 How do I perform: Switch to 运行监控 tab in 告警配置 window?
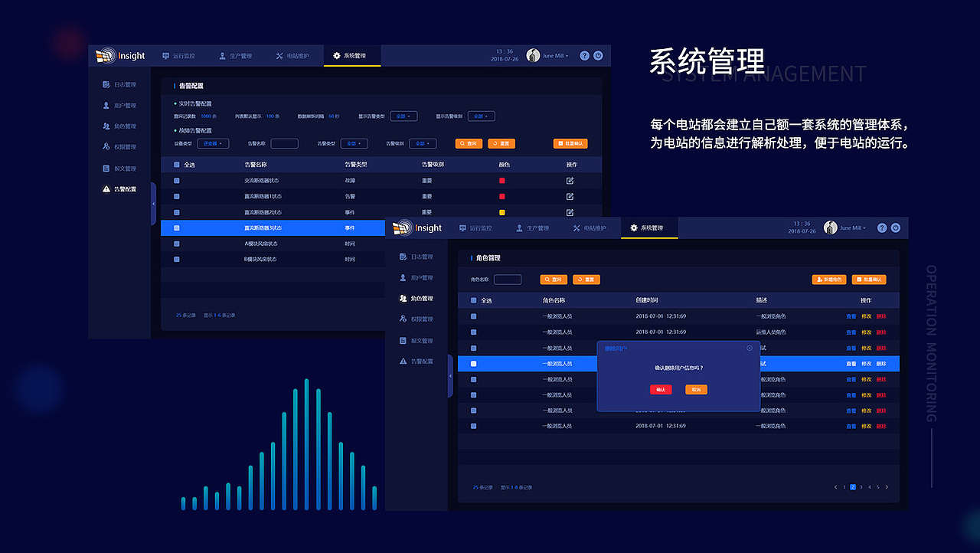coord(178,56)
